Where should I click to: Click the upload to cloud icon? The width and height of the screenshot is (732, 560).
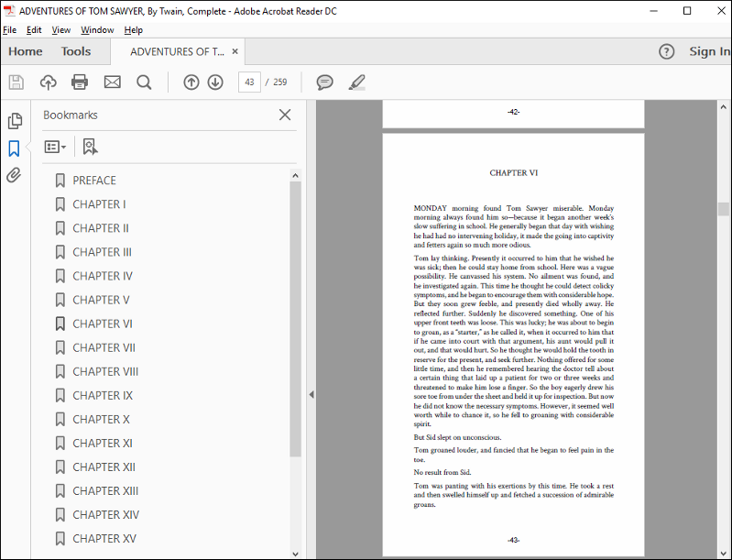[48, 82]
